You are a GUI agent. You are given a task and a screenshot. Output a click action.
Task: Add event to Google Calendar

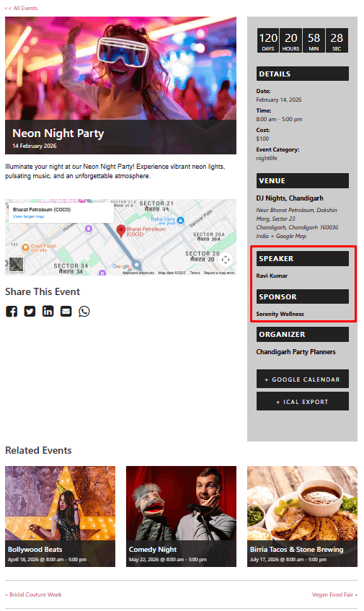click(x=303, y=379)
